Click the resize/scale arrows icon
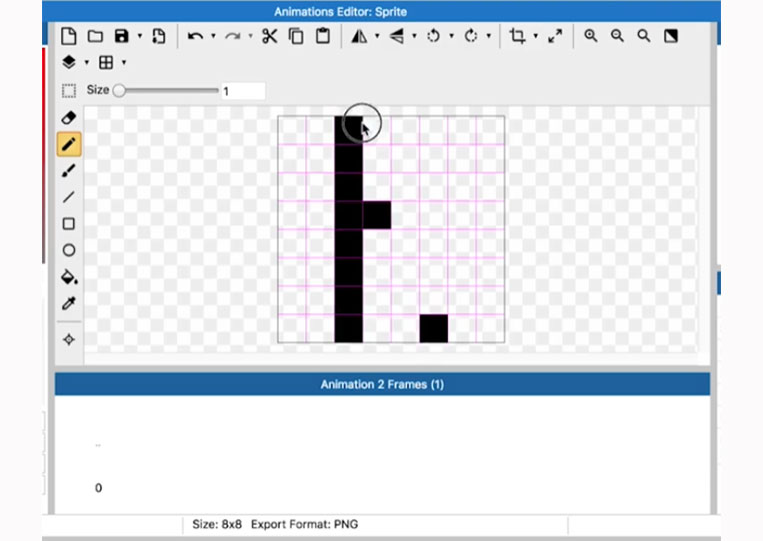Screen dimensions: 763x541 [555, 36]
